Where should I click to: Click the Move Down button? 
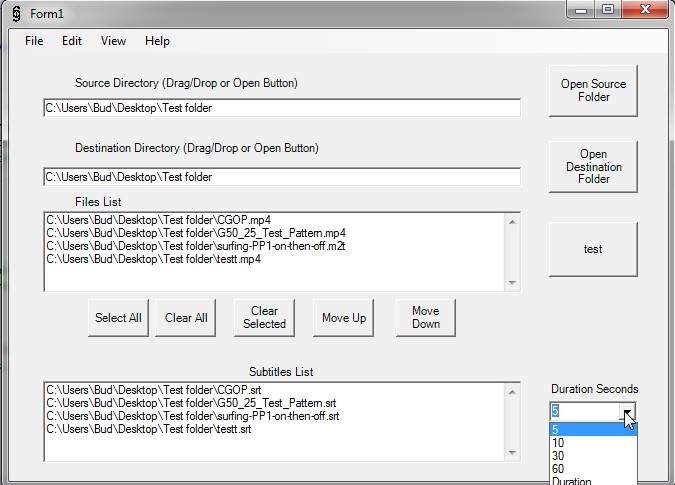click(x=426, y=318)
